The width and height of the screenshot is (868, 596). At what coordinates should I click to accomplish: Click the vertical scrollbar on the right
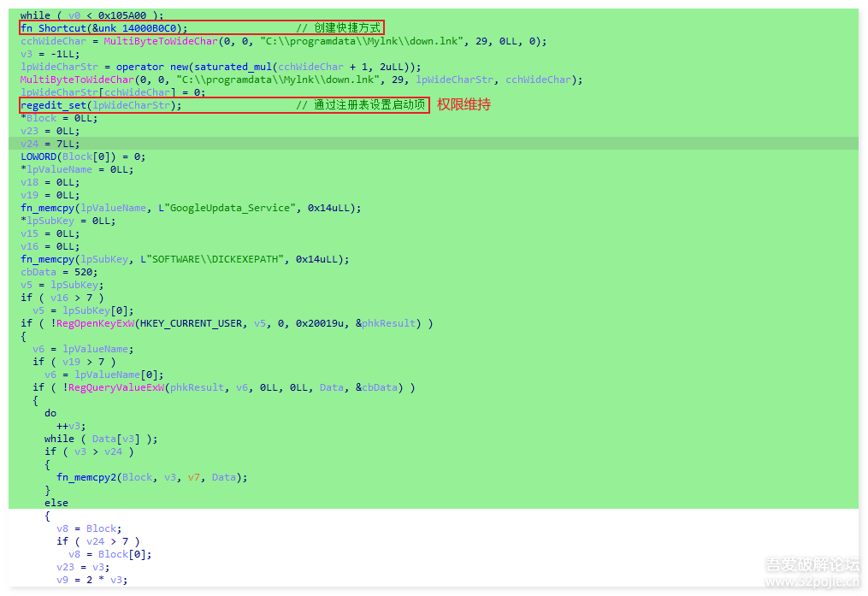tap(863, 257)
